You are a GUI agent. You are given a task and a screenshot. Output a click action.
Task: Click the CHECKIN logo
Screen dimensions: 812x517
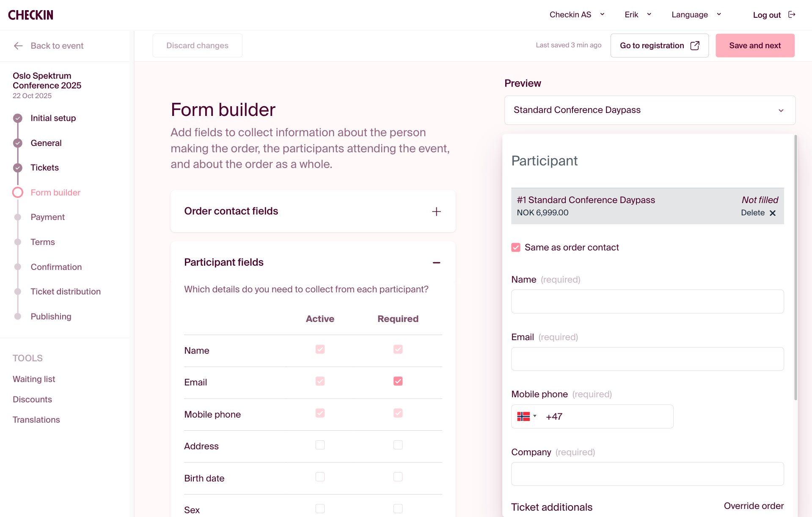pyautogui.click(x=30, y=15)
